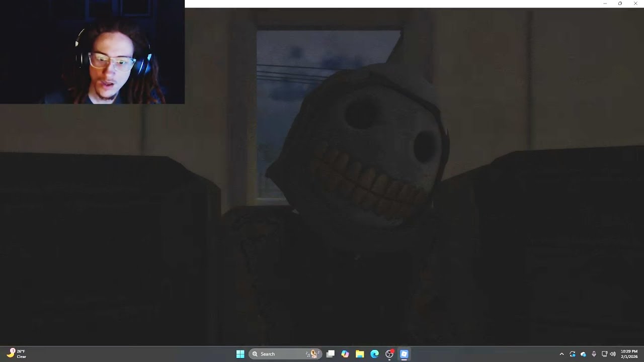The height and width of the screenshot is (362, 644).
Task: Open the volume control speaker icon
Action: pyautogui.click(x=613, y=354)
